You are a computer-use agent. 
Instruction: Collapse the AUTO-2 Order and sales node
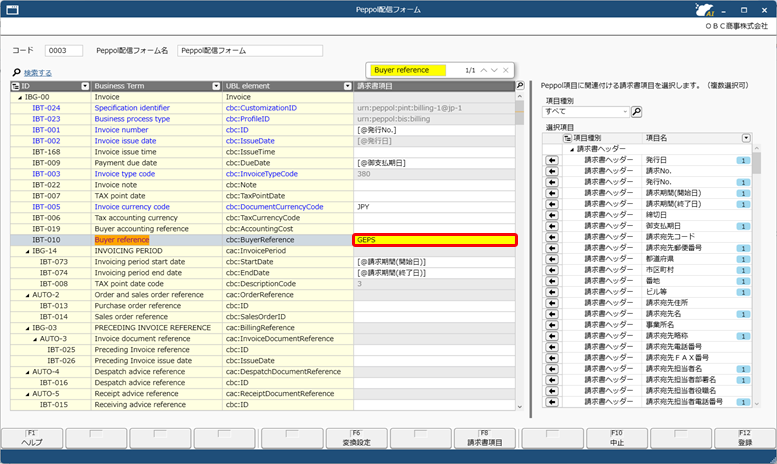pos(28,295)
